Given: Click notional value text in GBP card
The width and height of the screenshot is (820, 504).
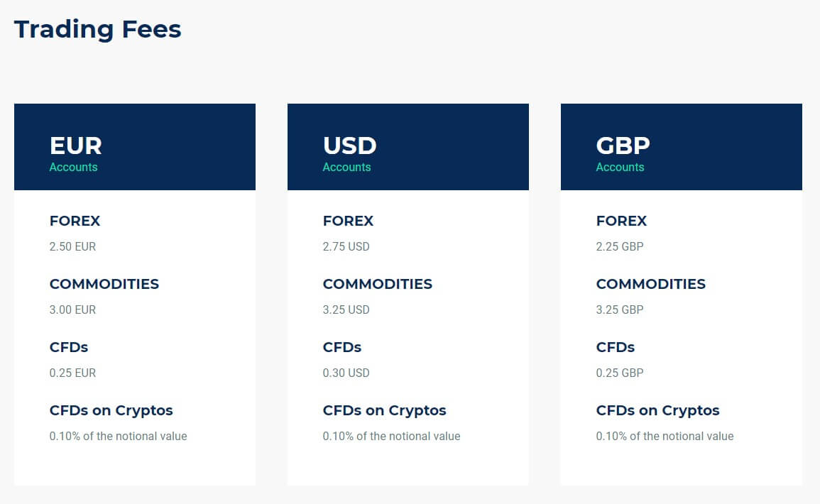Looking at the screenshot, I should click(x=665, y=436).
